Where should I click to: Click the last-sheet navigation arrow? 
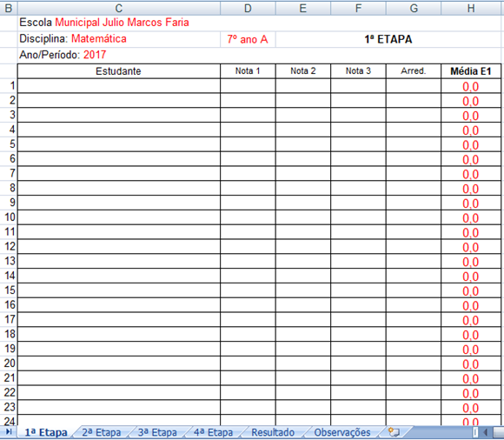coord(9,431)
